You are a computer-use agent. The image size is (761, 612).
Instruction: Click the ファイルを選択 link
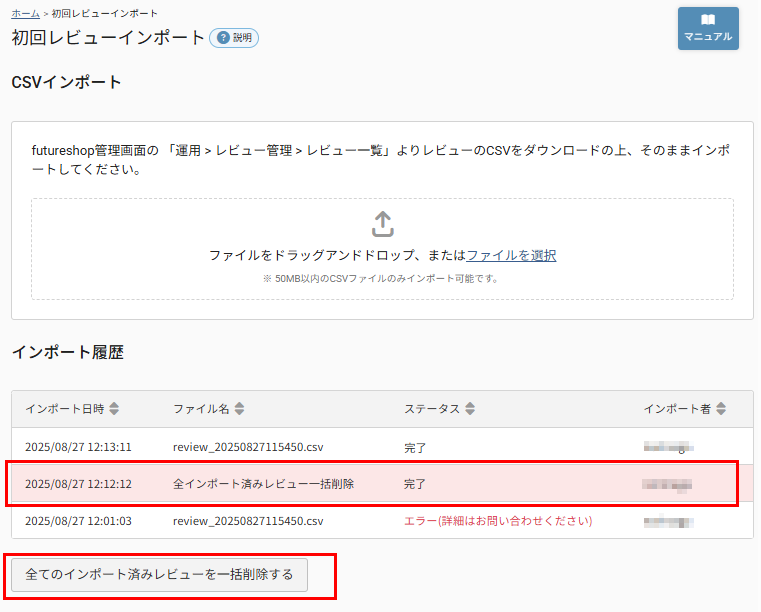[x=511, y=255]
